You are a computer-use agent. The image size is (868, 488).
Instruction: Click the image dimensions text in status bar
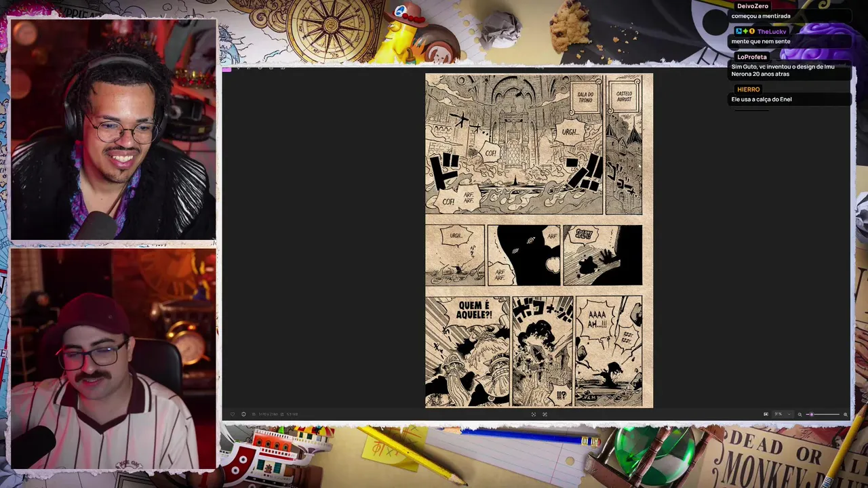pos(268,414)
